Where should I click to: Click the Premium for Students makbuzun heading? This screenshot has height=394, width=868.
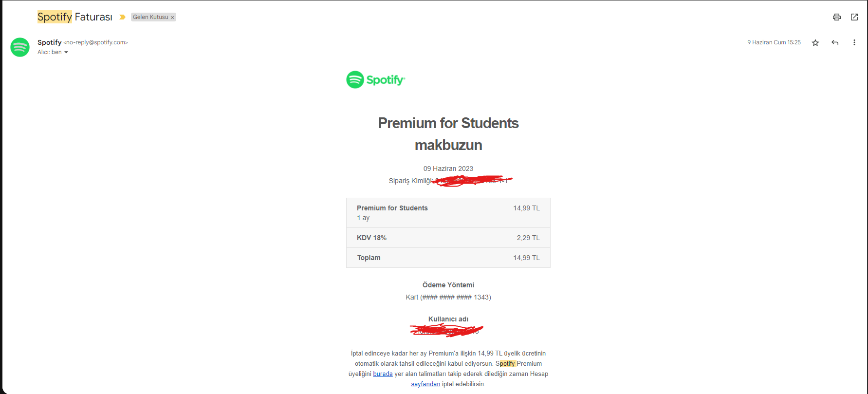tap(448, 134)
